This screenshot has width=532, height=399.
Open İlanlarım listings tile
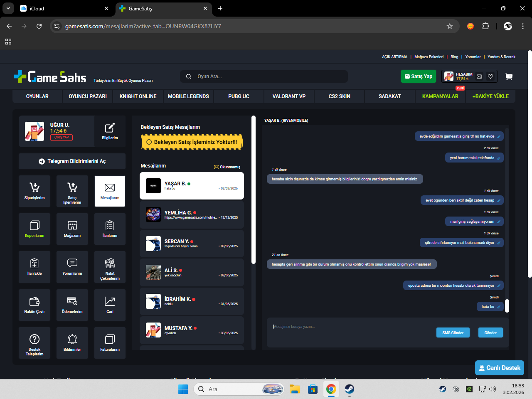coord(110,229)
